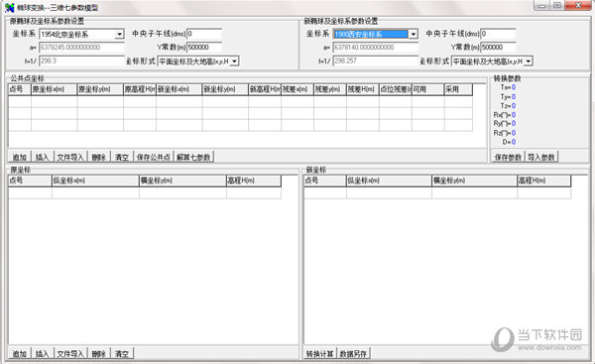Viewport: 595px width, 364px height.
Task: Click 删除 button in 公共点坐标 panel
Action: click(x=98, y=157)
